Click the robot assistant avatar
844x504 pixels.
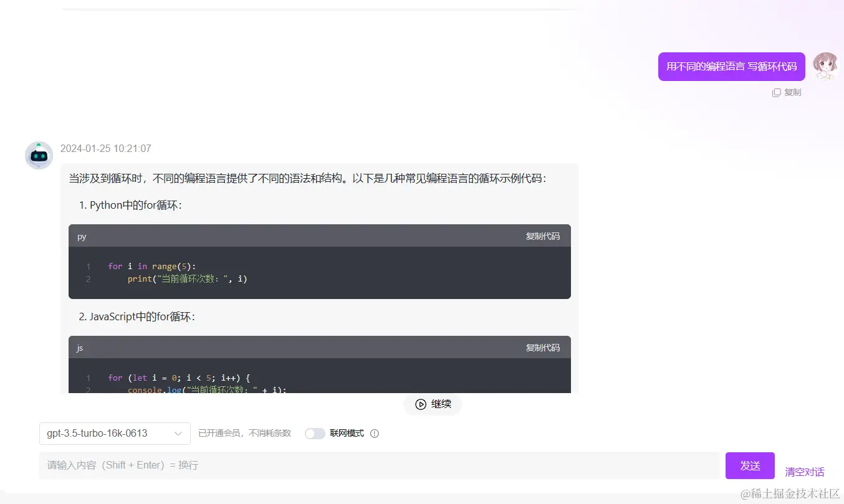click(39, 155)
